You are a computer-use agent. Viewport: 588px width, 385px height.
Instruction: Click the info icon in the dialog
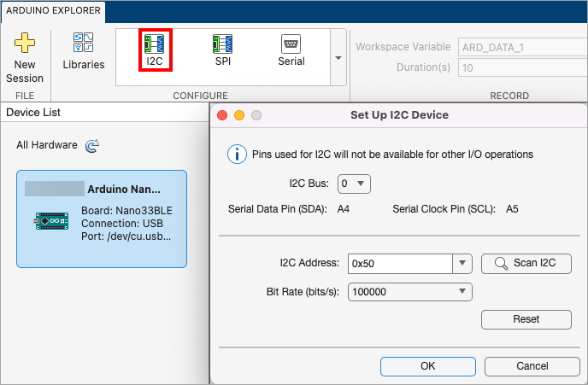pyautogui.click(x=237, y=155)
